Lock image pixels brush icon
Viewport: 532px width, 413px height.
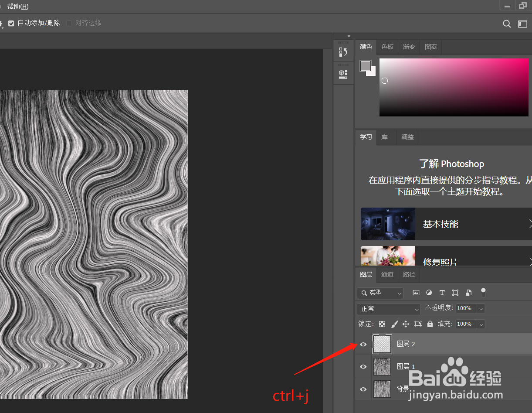[x=394, y=324]
